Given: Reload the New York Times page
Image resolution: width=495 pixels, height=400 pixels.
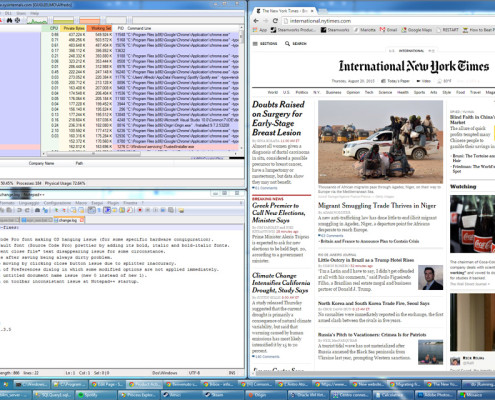Looking at the screenshot, I should pos(275,21).
